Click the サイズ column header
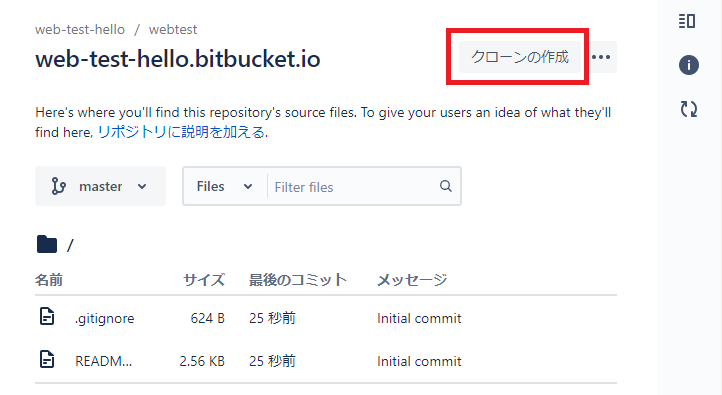The width and height of the screenshot is (722, 395). click(x=204, y=279)
